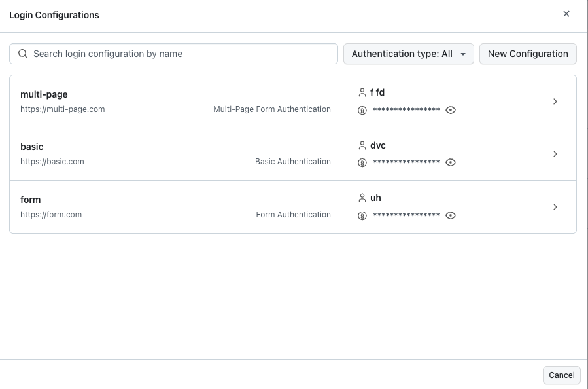Viewport: 588px width, 389px height.
Task: Click the New Configuration button
Action: (528, 54)
